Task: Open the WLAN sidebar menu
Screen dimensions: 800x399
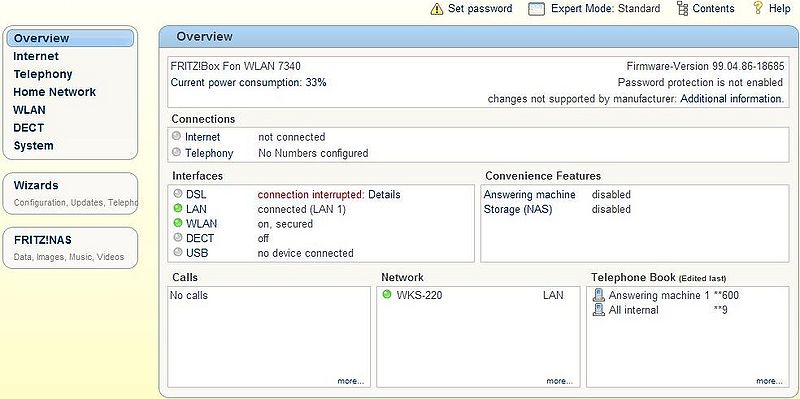Action: pos(29,110)
